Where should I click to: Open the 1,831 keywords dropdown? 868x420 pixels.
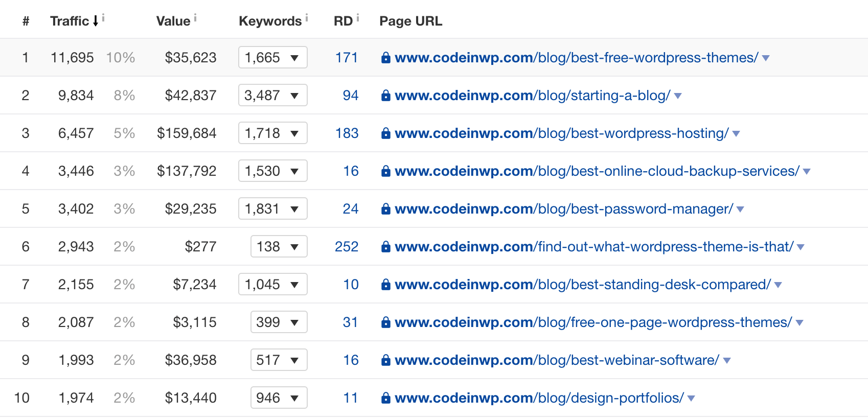point(273,208)
